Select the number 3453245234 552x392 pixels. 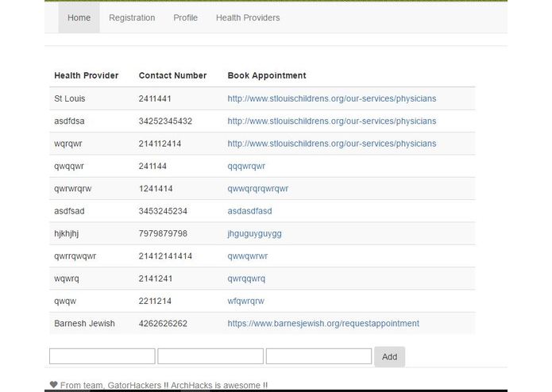pyautogui.click(x=163, y=211)
